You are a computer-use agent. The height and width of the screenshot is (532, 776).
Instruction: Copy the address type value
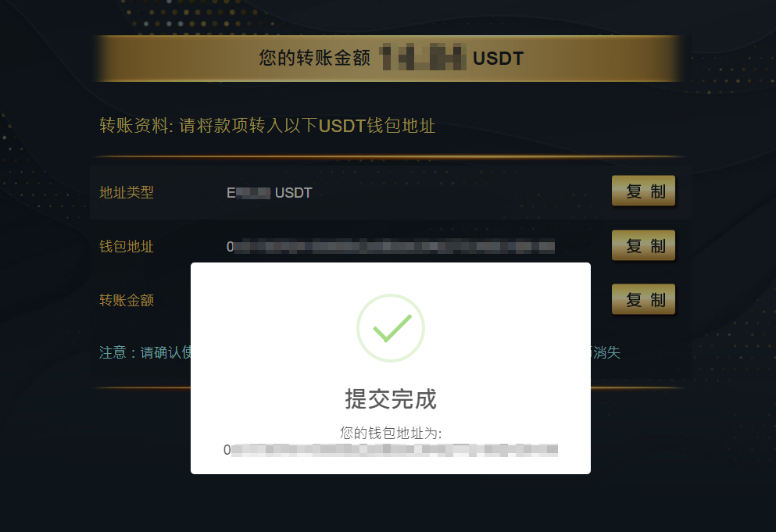[643, 191]
